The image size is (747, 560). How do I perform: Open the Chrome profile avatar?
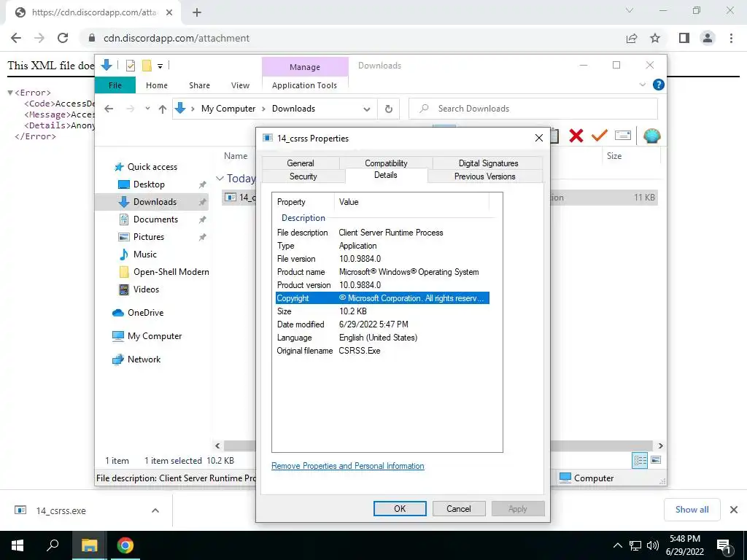(708, 38)
